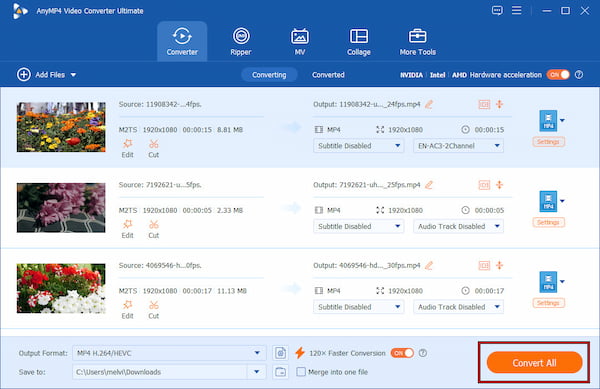This screenshot has height=389, width=600.
Task: Select the orange marigold flowers thumbnail
Action: click(x=61, y=127)
